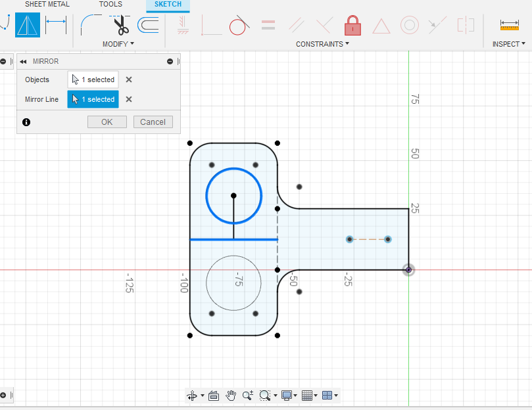
Task: Expand the CONSTRAINTS dropdown menu
Action: (x=322, y=44)
